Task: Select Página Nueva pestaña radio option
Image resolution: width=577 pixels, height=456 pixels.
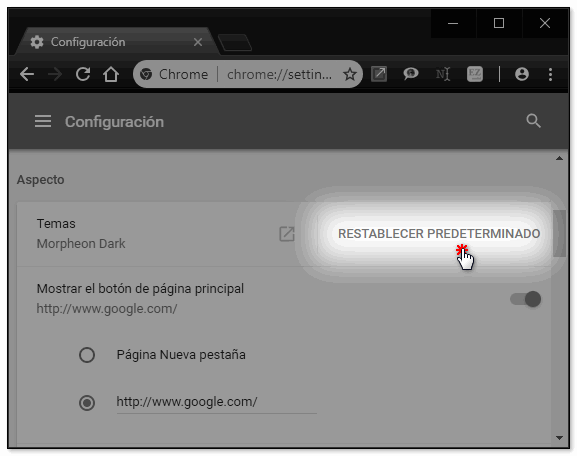Action: tap(87, 355)
